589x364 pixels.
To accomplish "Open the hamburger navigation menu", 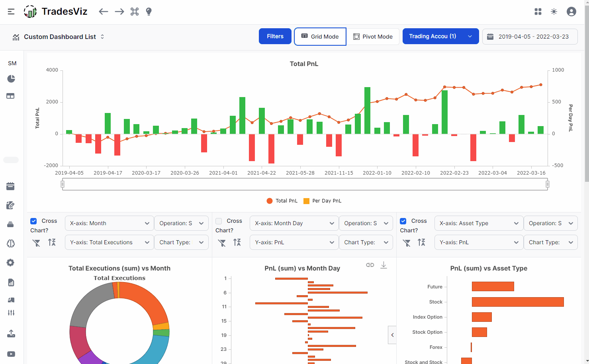I will point(11,12).
